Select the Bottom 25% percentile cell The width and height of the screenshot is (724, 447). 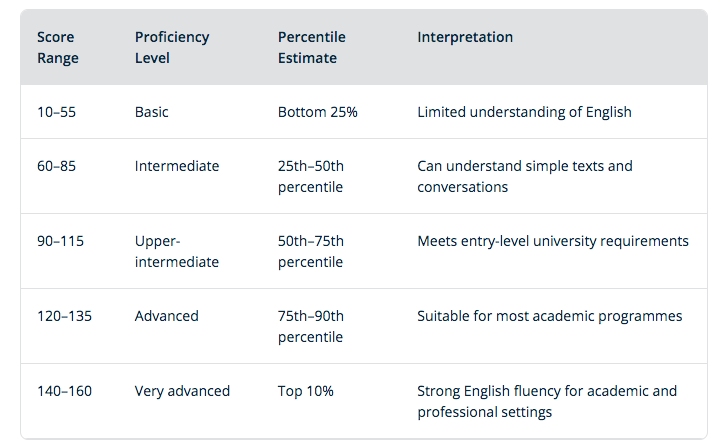318,112
